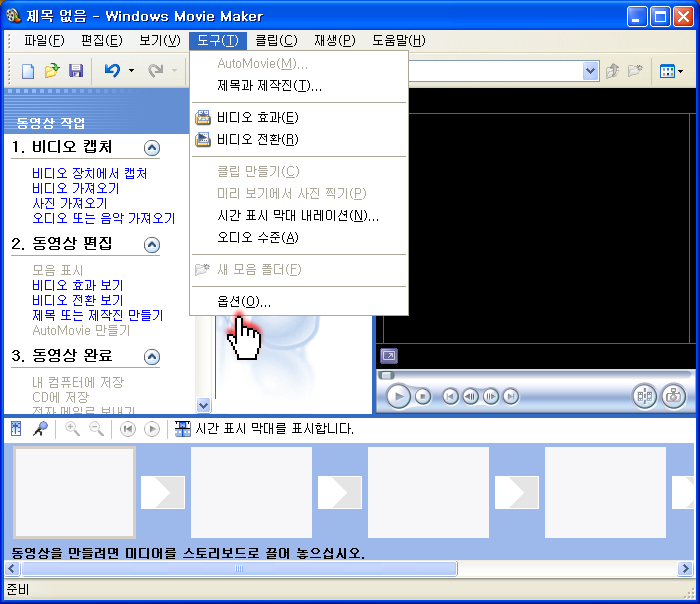700x604 pixels.
Task: Click the Open Project folder icon
Action: click(52, 71)
